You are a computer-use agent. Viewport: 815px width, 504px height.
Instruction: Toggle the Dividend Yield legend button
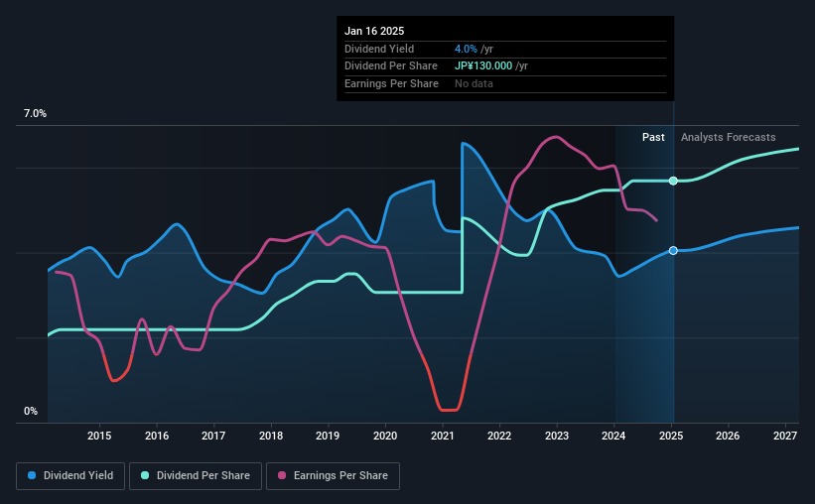[x=70, y=476]
